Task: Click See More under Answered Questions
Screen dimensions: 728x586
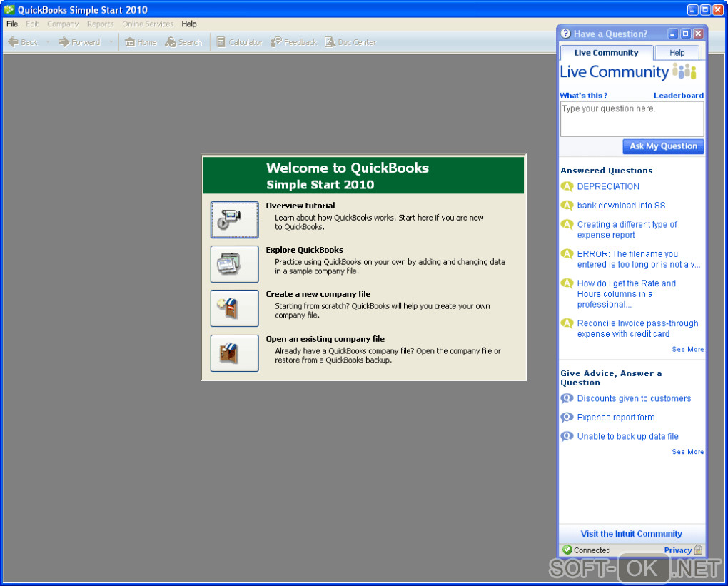Action: tap(687, 350)
